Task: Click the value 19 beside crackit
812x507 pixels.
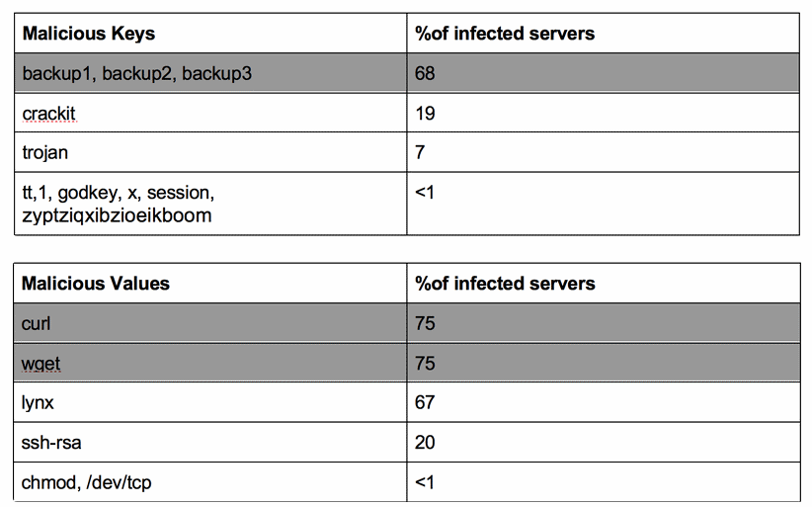Action: click(x=425, y=114)
